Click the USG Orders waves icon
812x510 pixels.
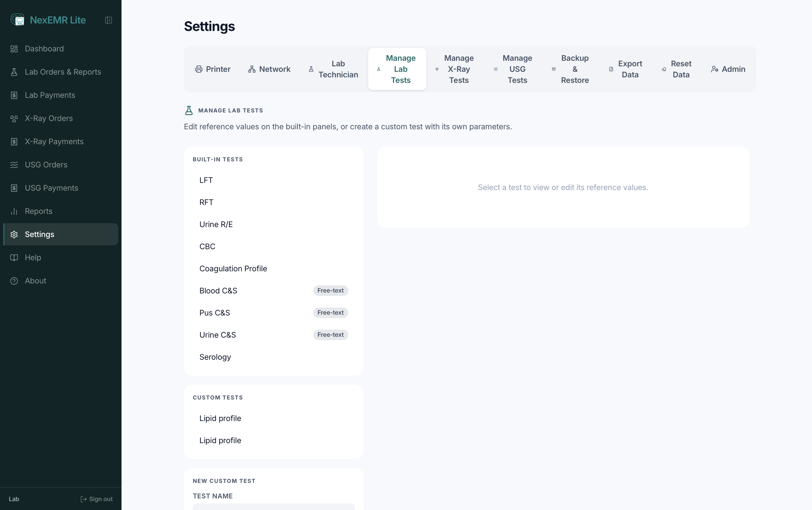point(14,165)
